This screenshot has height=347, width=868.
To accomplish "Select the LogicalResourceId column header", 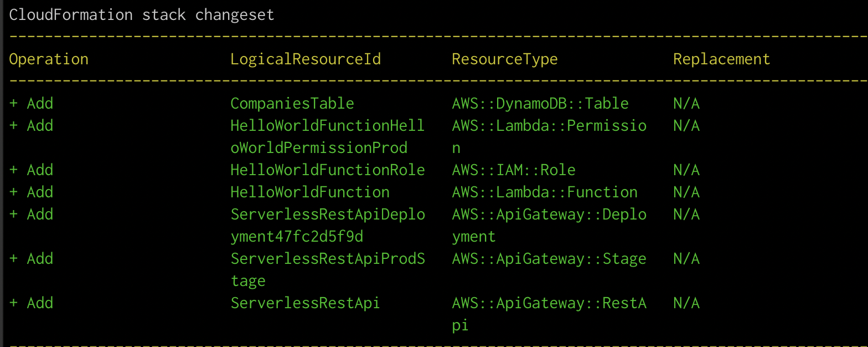I will 306,59.
